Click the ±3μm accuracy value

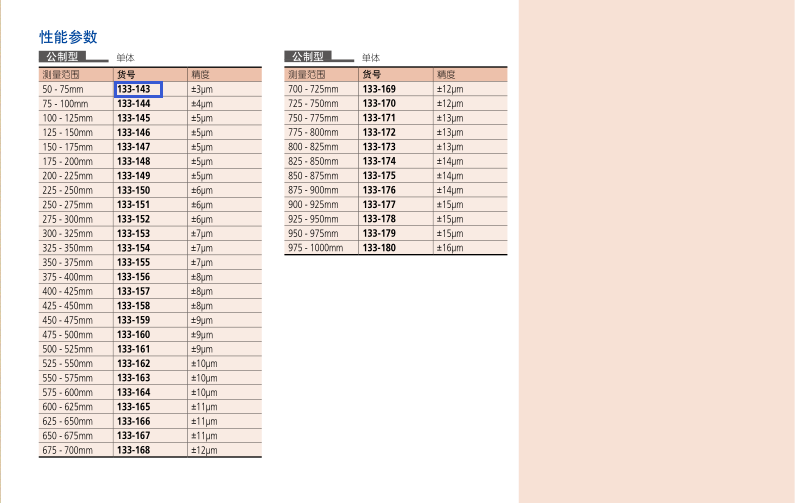pyautogui.click(x=202, y=89)
